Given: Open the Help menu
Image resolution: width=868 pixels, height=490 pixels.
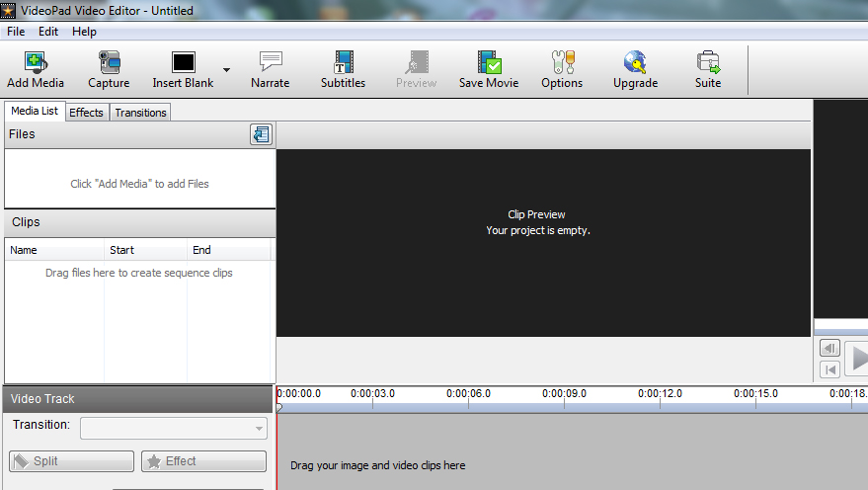Looking at the screenshot, I should [84, 32].
